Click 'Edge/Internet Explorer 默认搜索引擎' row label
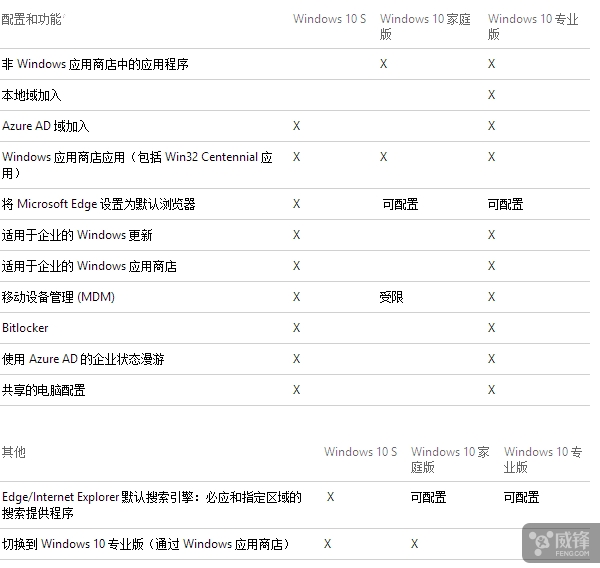 click(x=152, y=505)
